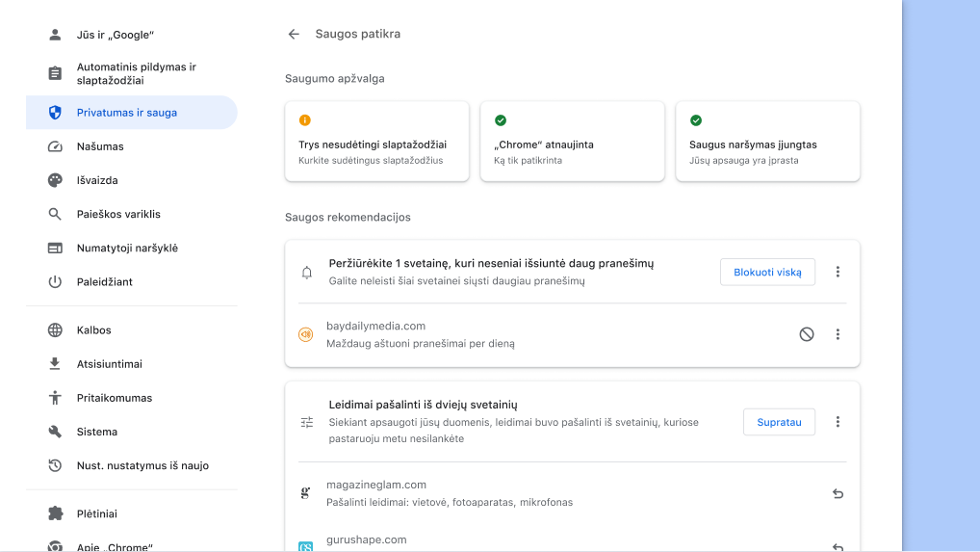
Task: Click the Supratau button
Action: click(x=779, y=422)
